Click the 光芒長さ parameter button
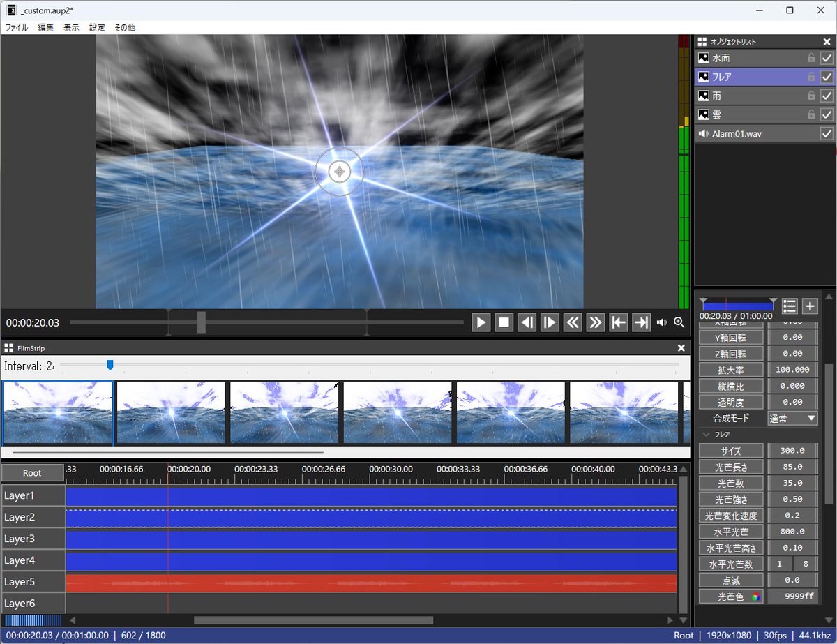 pos(732,467)
